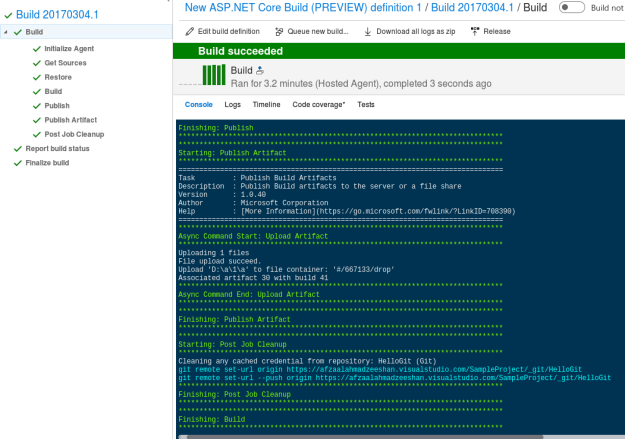
Task: Open the New ASP.NET Core Build definition 1 breadcrumb link
Action: tap(303, 8)
